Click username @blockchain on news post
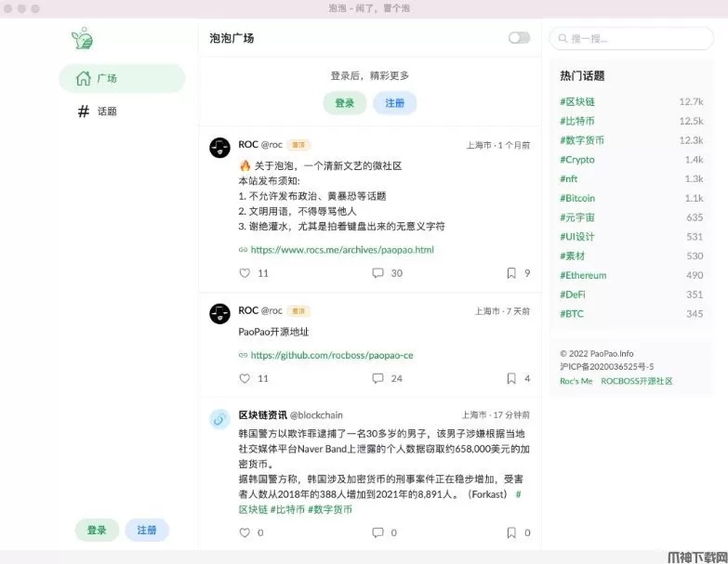728x564 pixels. point(316,415)
